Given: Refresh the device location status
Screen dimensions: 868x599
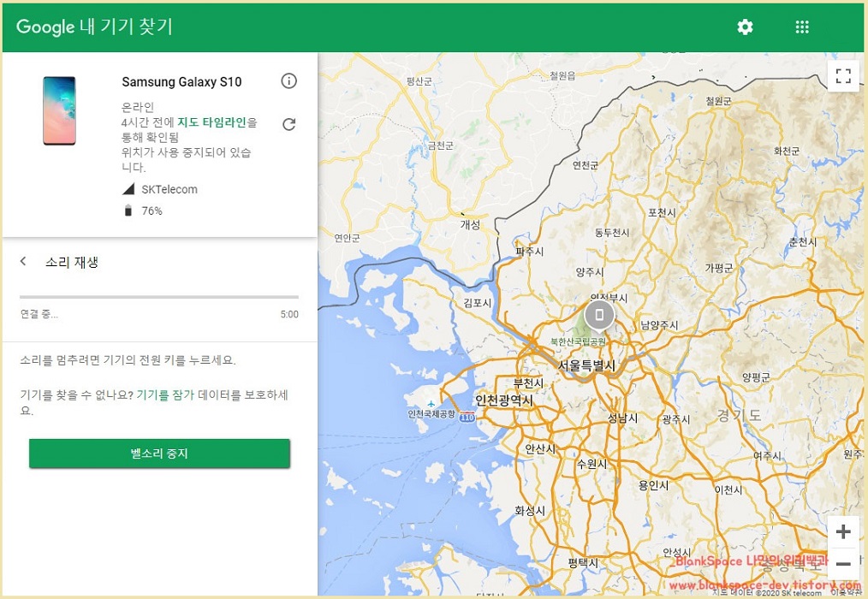Looking at the screenshot, I should [x=288, y=124].
